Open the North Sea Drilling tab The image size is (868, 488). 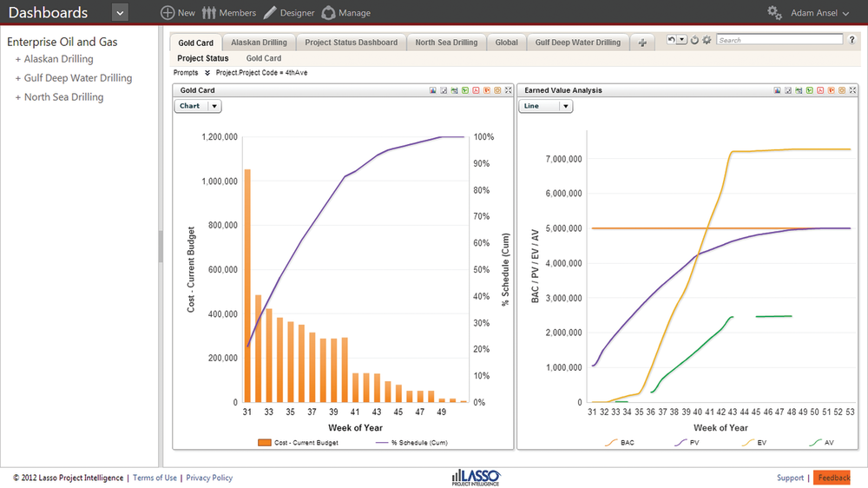coord(446,42)
